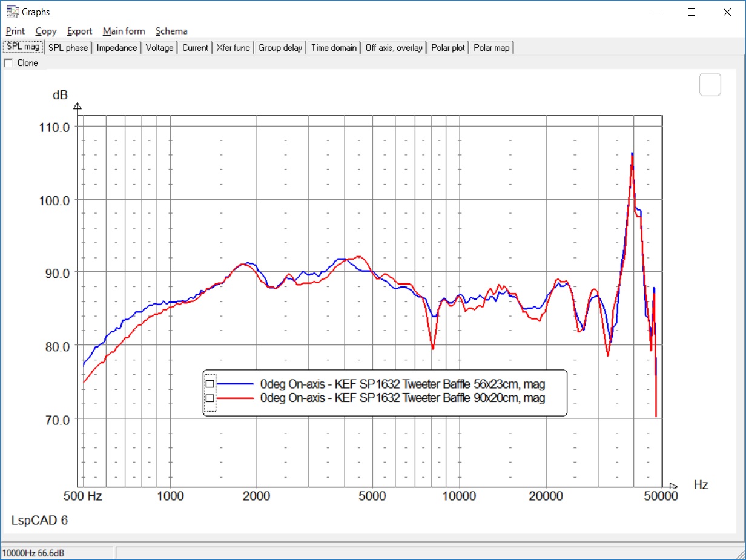
Task: Open the Export menu
Action: point(79,31)
